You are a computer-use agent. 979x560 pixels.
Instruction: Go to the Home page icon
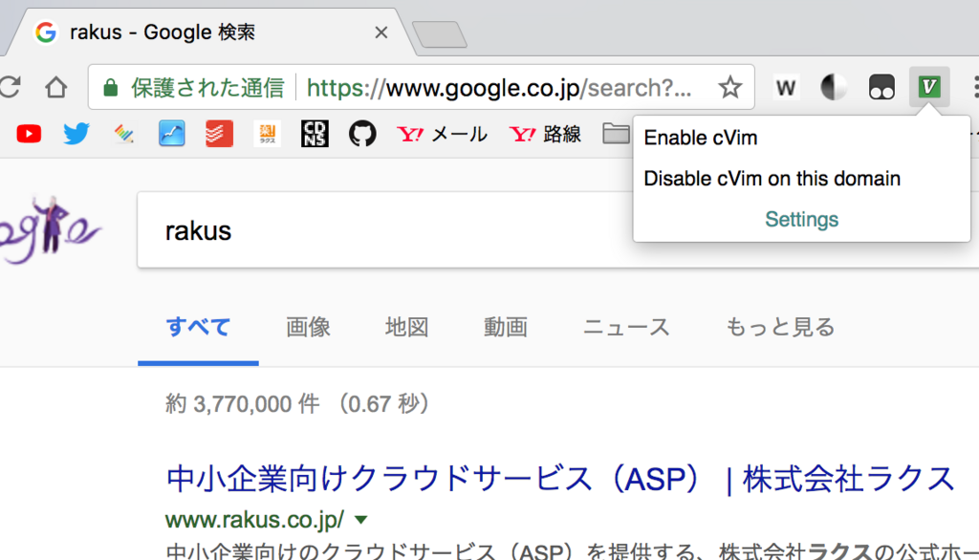pyautogui.click(x=56, y=87)
